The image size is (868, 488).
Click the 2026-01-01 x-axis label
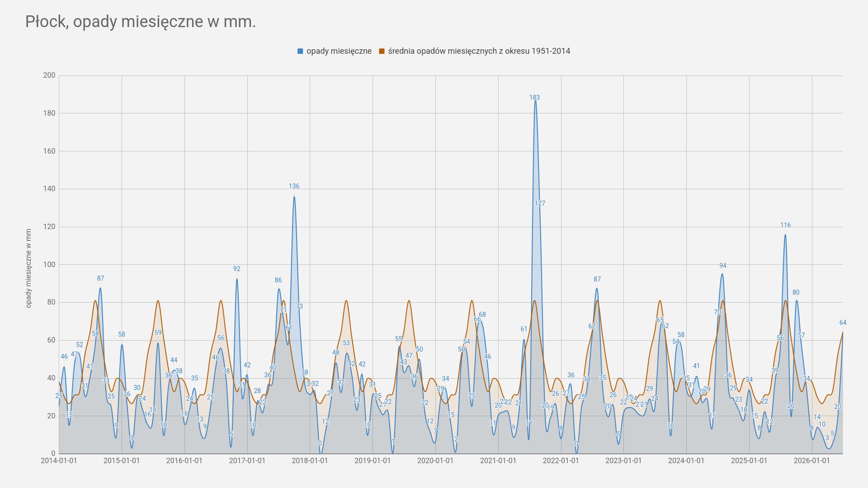coord(811,461)
